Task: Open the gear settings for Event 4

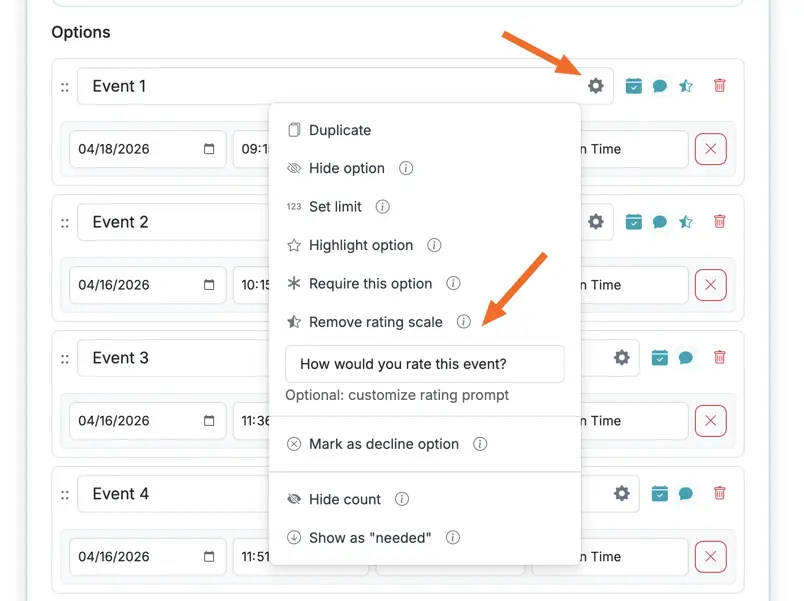Action: [x=621, y=493]
